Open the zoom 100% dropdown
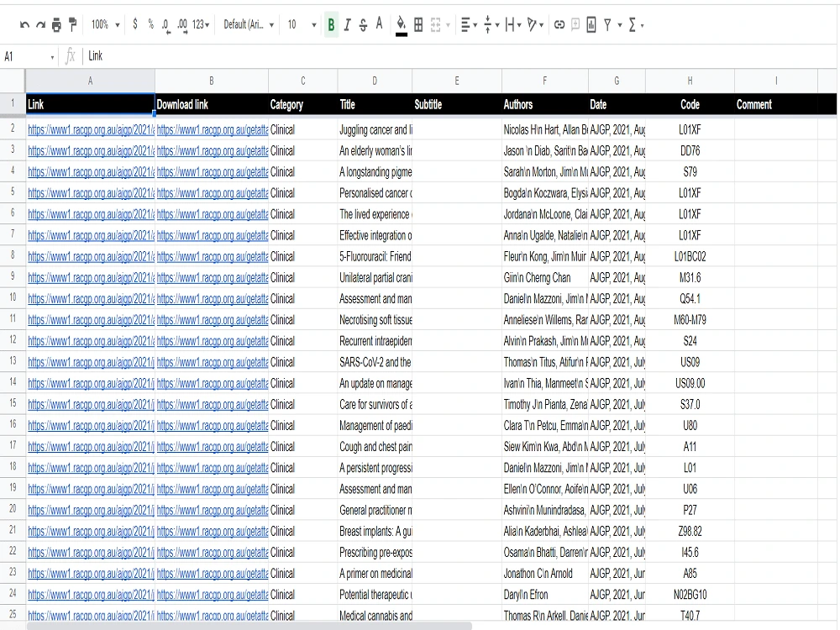Viewport: 840px width, 630px height. [106, 24]
